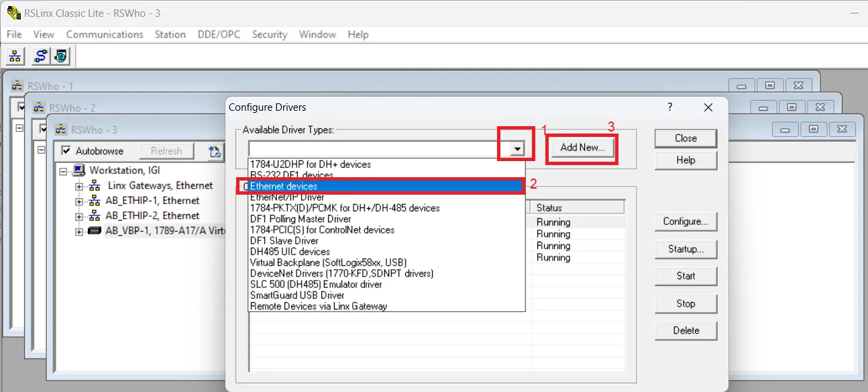Select DH485 UIC devices option

tap(386, 252)
